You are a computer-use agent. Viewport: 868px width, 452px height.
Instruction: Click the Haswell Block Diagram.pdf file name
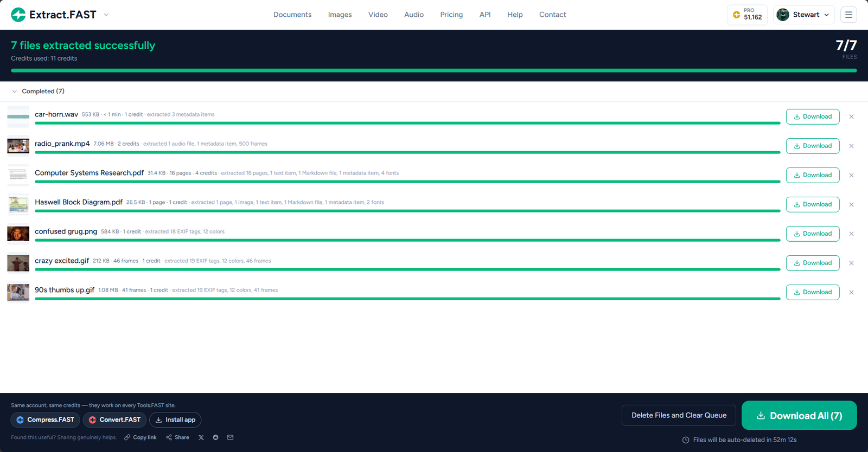(x=79, y=202)
